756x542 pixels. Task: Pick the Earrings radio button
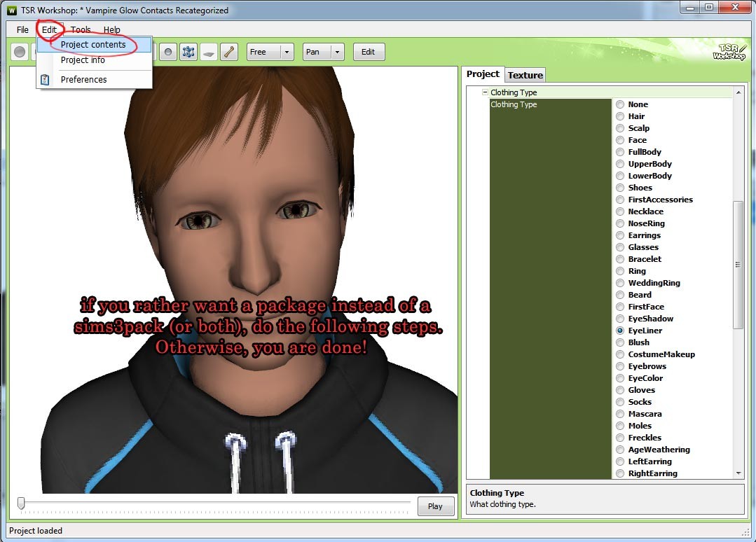coord(620,235)
